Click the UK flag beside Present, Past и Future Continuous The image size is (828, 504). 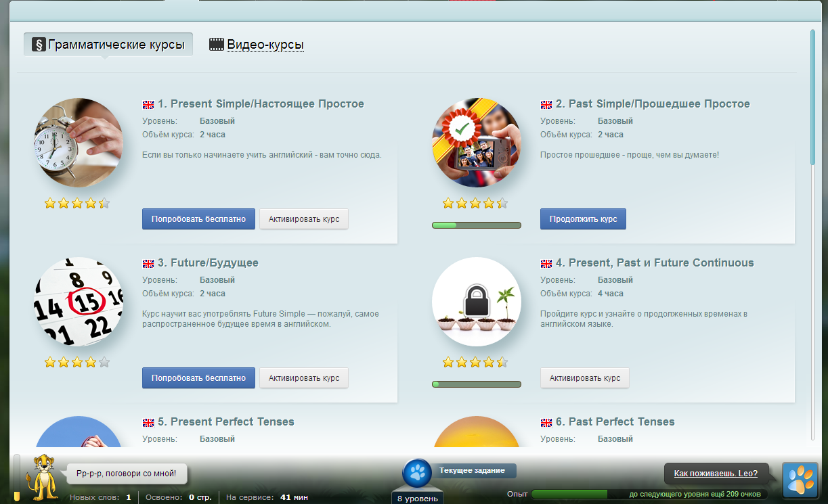pyautogui.click(x=546, y=263)
